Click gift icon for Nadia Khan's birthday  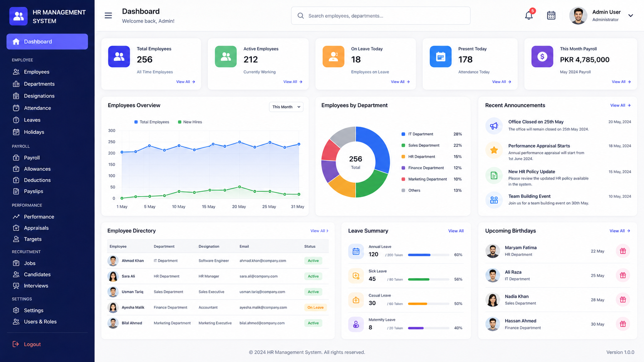pyautogui.click(x=623, y=300)
